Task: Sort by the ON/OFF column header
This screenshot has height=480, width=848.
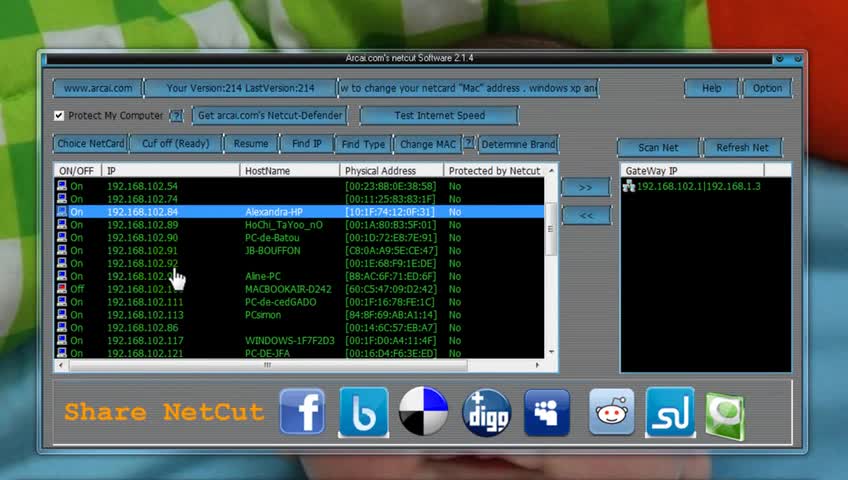Action: (x=78, y=171)
